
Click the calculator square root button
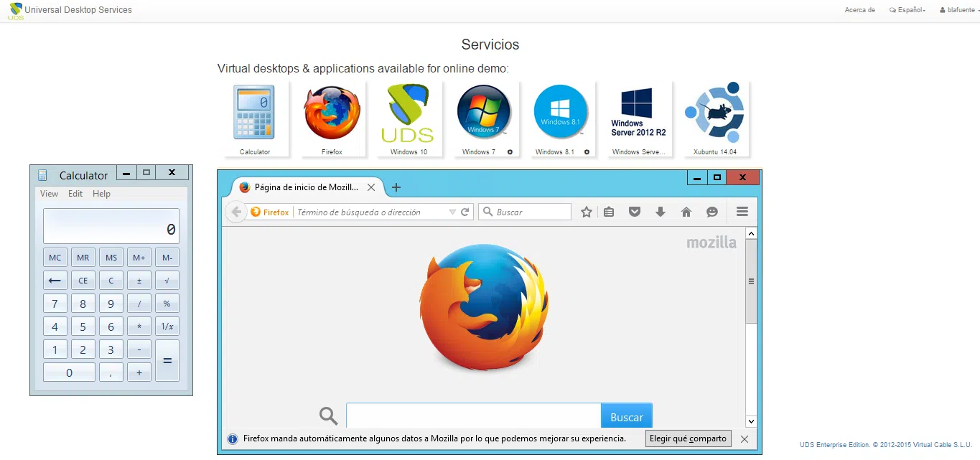(167, 281)
